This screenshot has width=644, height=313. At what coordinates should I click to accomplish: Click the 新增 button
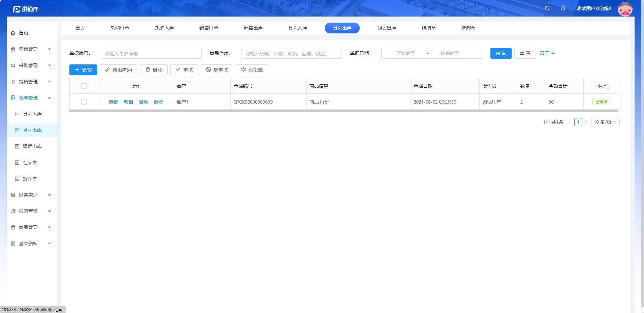[83, 70]
